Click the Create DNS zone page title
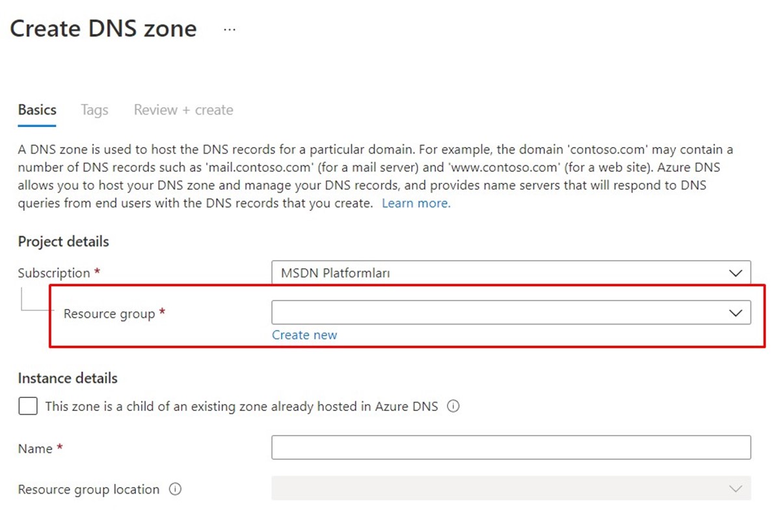Viewport: 774px width, 532px height. tap(103, 29)
